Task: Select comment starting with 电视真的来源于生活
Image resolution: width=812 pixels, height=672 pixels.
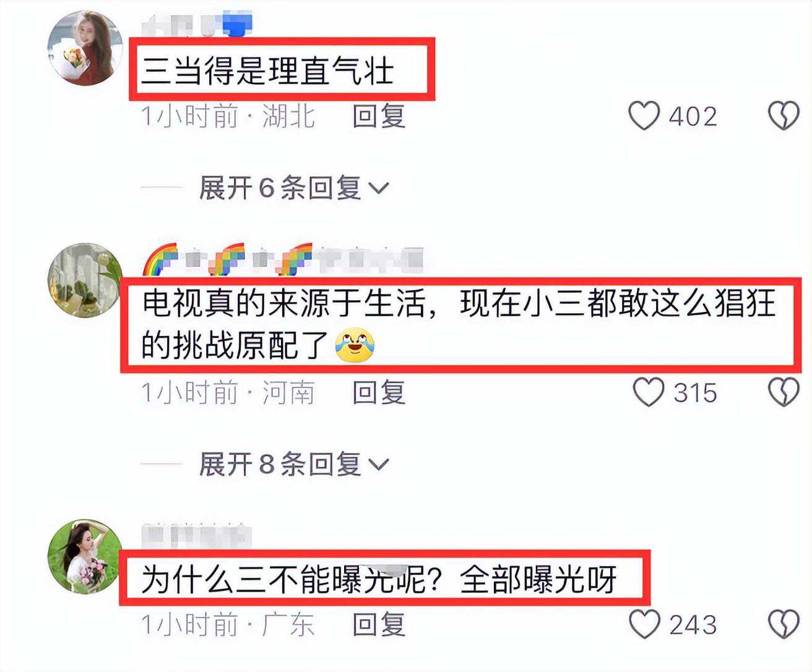Action: click(x=458, y=324)
